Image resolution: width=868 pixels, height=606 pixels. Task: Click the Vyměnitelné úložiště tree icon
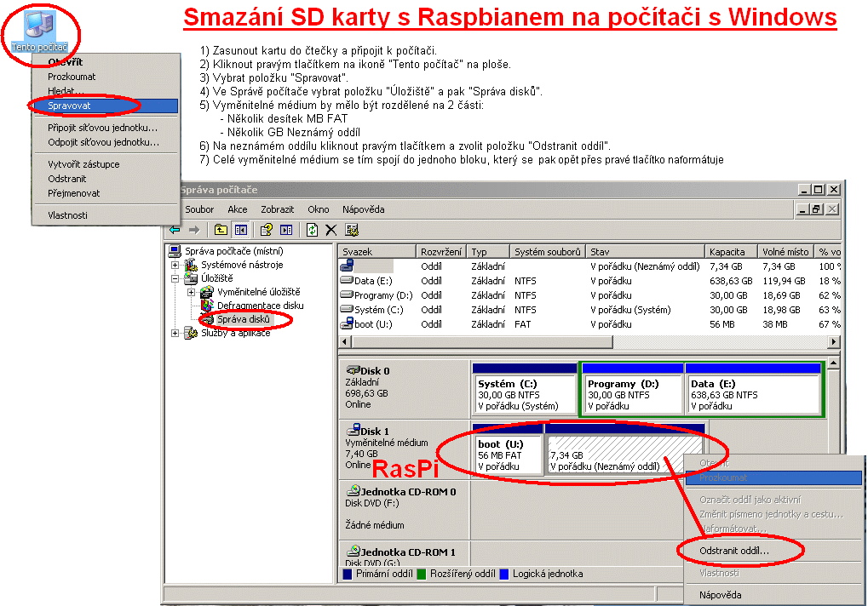[x=207, y=292]
